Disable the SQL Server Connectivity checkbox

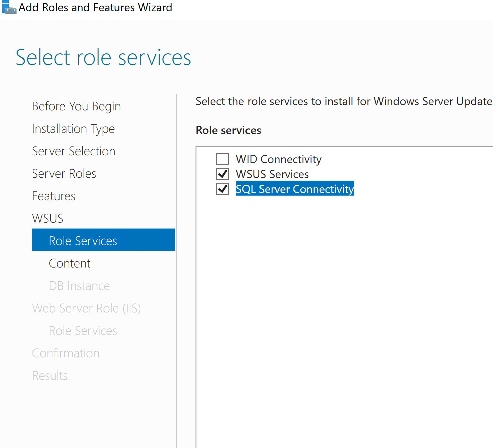223,189
